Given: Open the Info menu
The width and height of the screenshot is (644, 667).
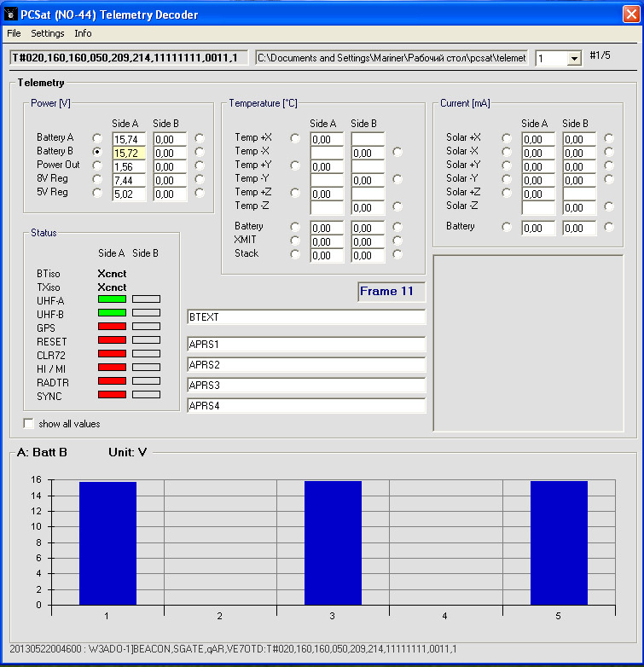Looking at the screenshot, I should click(x=83, y=33).
